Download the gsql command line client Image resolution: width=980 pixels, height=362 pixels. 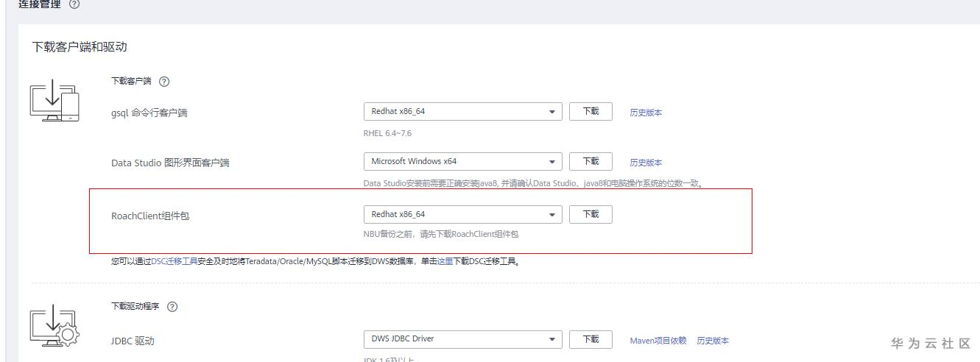tap(591, 112)
